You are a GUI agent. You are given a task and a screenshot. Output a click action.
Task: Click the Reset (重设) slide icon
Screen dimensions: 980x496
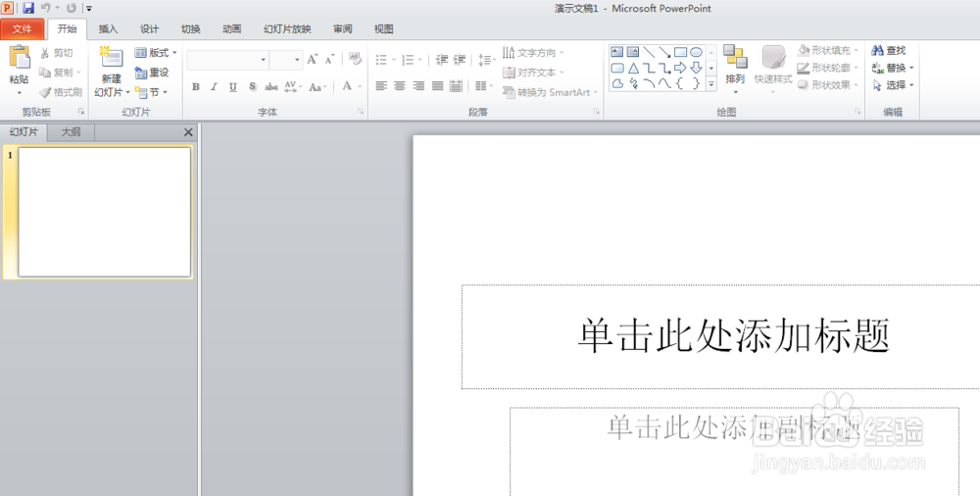[x=141, y=73]
